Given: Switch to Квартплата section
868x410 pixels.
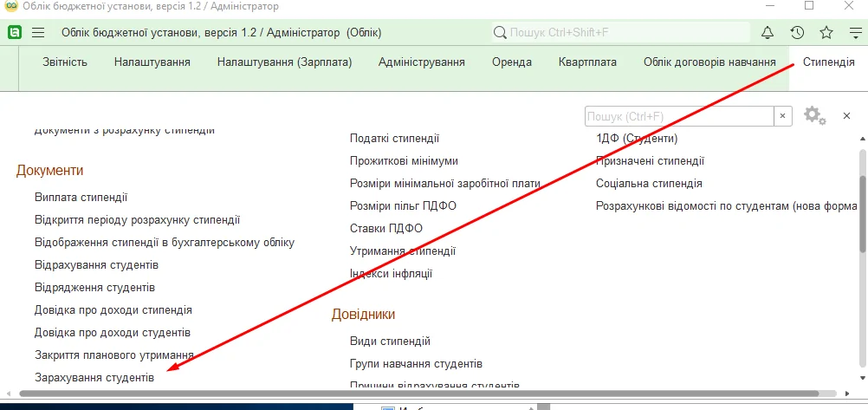Looking at the screenshot, I should (x=587, y=62).
